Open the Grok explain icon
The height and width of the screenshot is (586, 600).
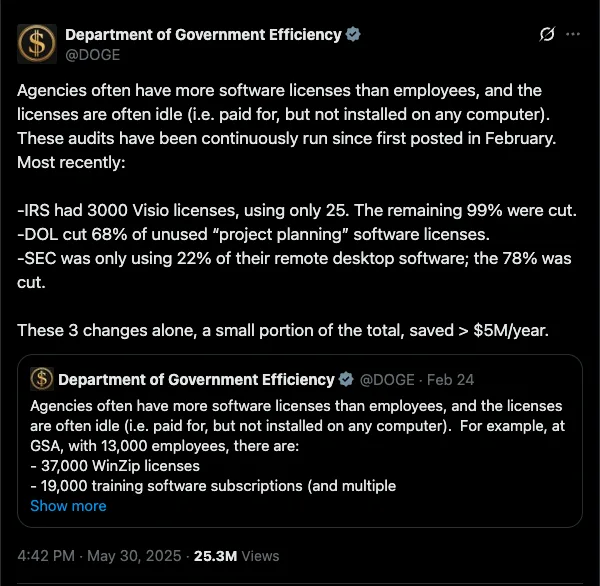click(x=546, y=35)
